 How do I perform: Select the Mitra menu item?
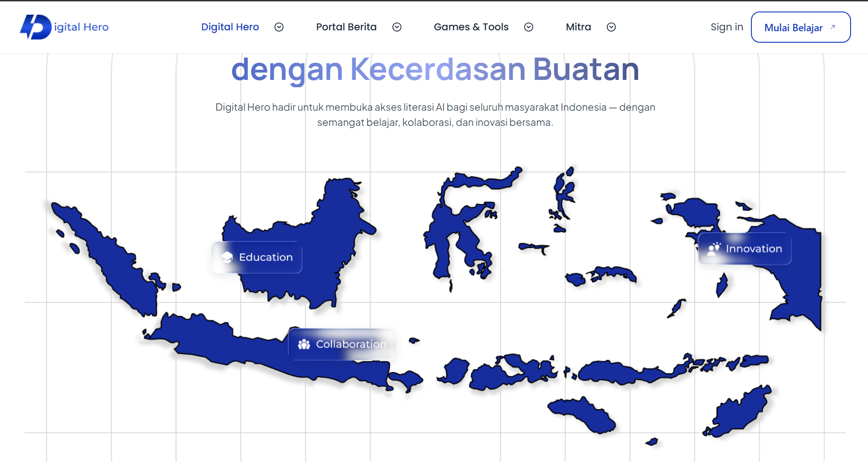click(x=578, y=27)
